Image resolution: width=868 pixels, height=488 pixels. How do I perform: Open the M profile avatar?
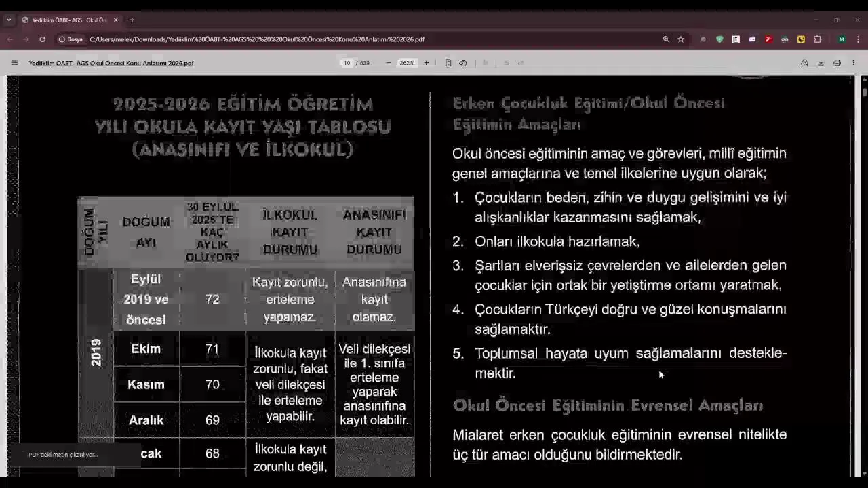point(842,39)
